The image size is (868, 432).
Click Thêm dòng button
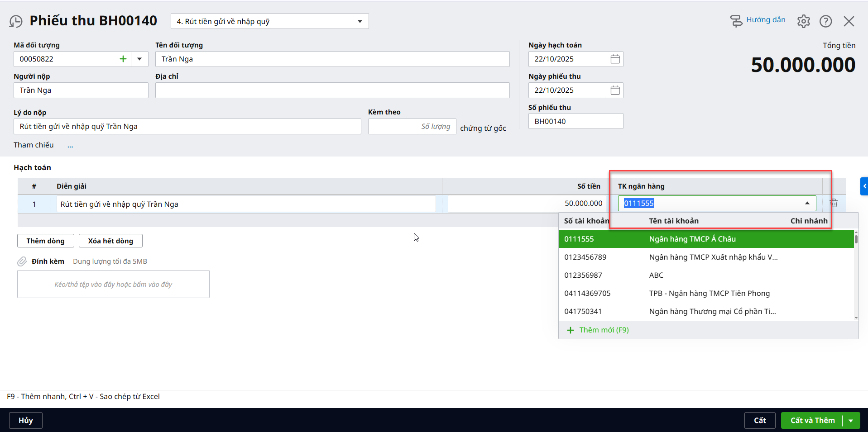[x=45, y=241]
